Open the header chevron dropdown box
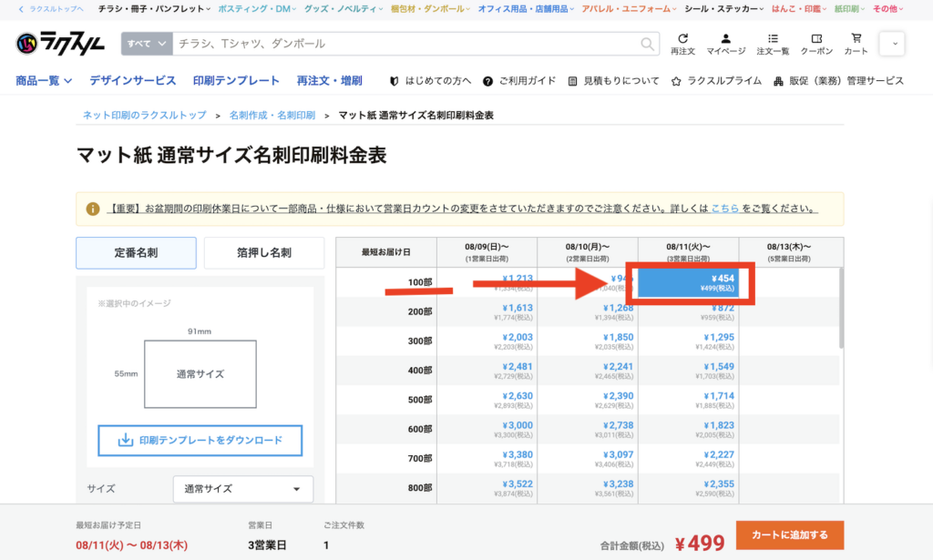 coord(891,44)
